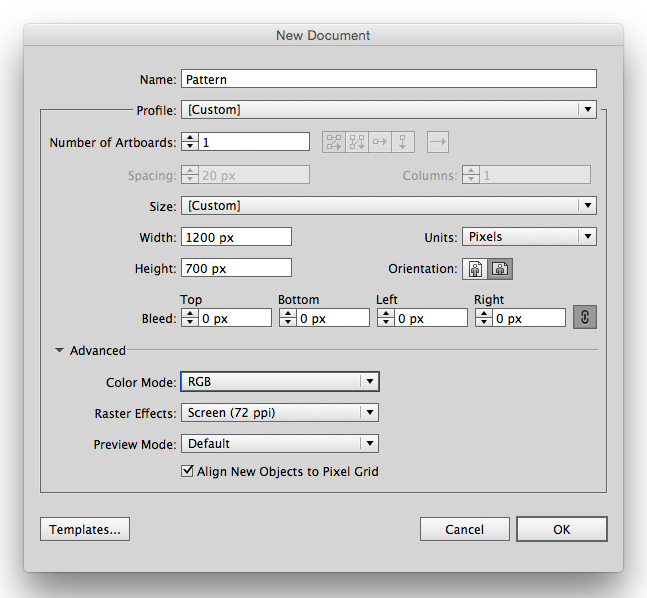This screenshot has width=647, height=598.
Task: Choose the Arrange by Row icon
Action: click(x=380, y=142)
